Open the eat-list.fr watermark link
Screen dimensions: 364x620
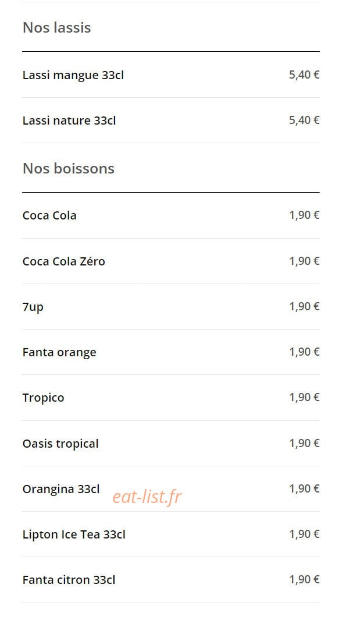click(x=147, y=497)
